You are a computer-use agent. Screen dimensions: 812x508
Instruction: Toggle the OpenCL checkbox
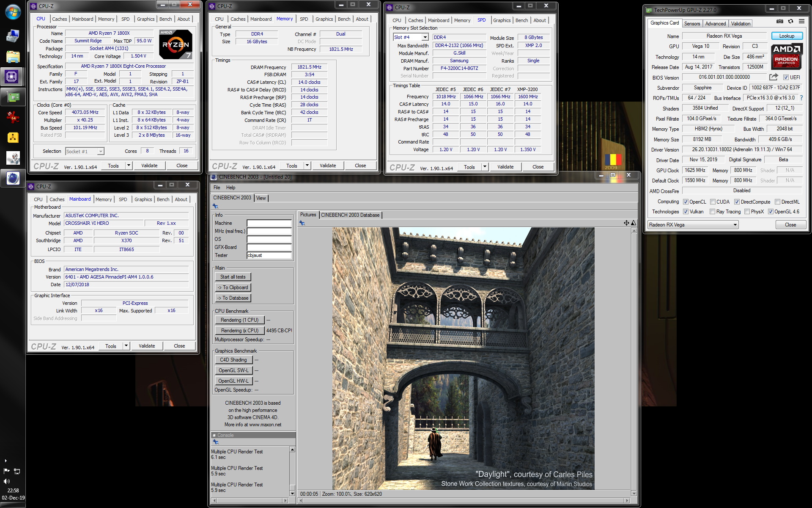[686, 202]
